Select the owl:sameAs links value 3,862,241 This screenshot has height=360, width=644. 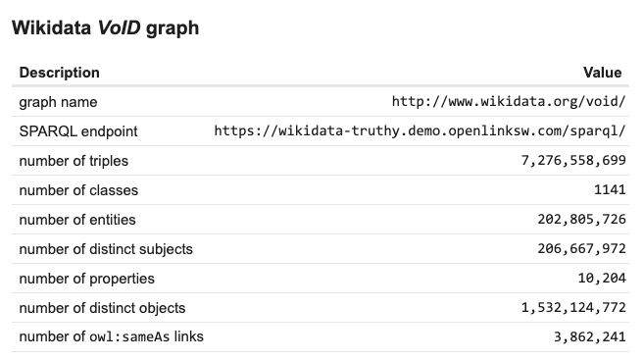pos(589,337)
